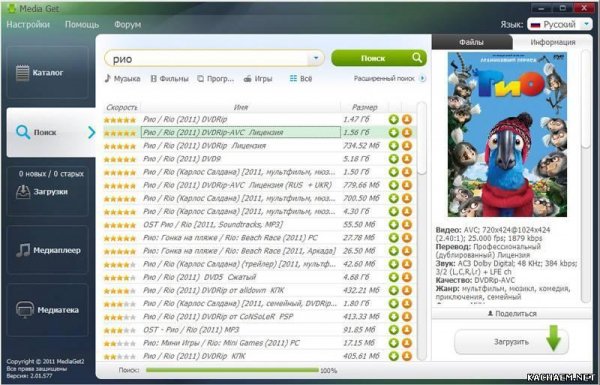
Task: Open the Медиатека section
Action: pyautogui.click(x=47, y=310)
